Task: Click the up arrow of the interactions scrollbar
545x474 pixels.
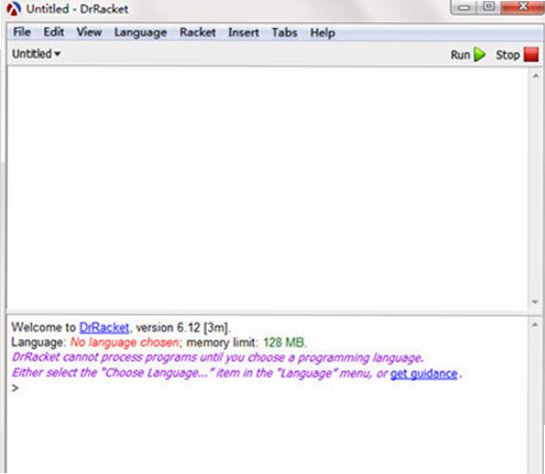Action: (535, 325)
